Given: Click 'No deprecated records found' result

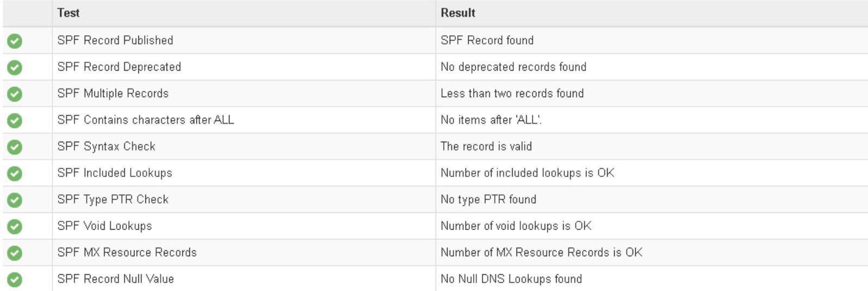Looking at the screenshot, I should pyautogui.click(x=513, y=67).
